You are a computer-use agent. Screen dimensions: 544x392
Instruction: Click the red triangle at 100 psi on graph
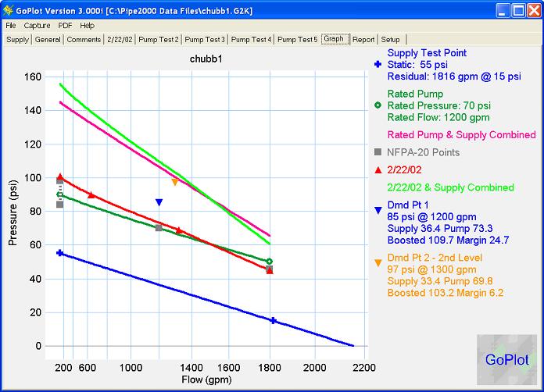[60, 176]
